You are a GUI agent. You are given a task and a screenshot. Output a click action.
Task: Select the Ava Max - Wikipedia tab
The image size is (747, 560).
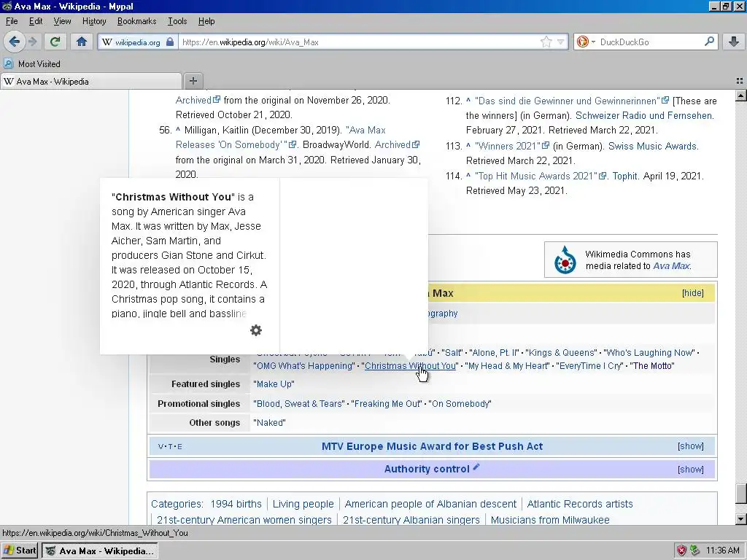pos(91,82)
